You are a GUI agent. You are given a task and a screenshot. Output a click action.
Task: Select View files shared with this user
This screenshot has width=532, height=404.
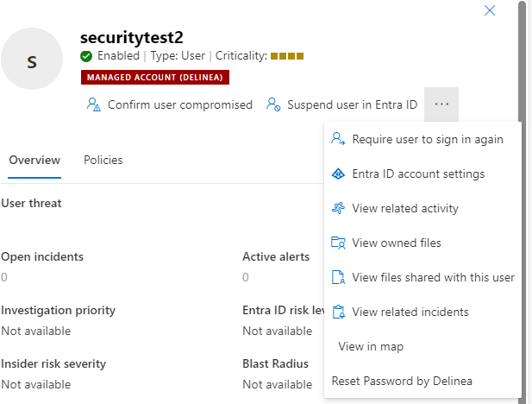point(422,277)
